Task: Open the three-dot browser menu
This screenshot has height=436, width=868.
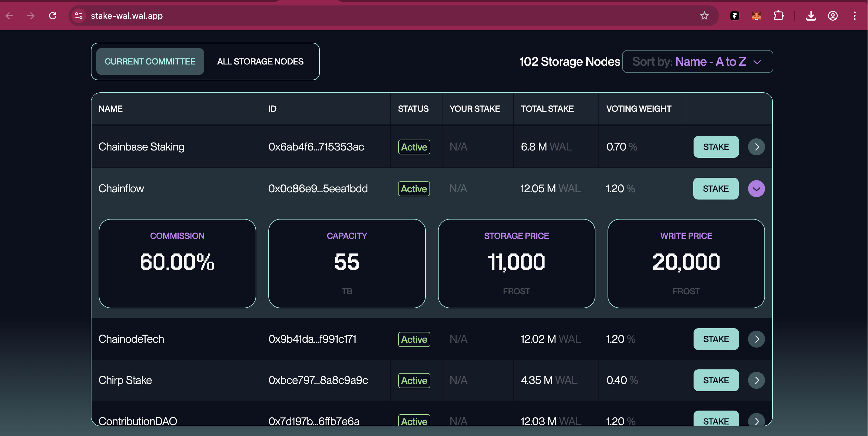Action: point(854,16)
